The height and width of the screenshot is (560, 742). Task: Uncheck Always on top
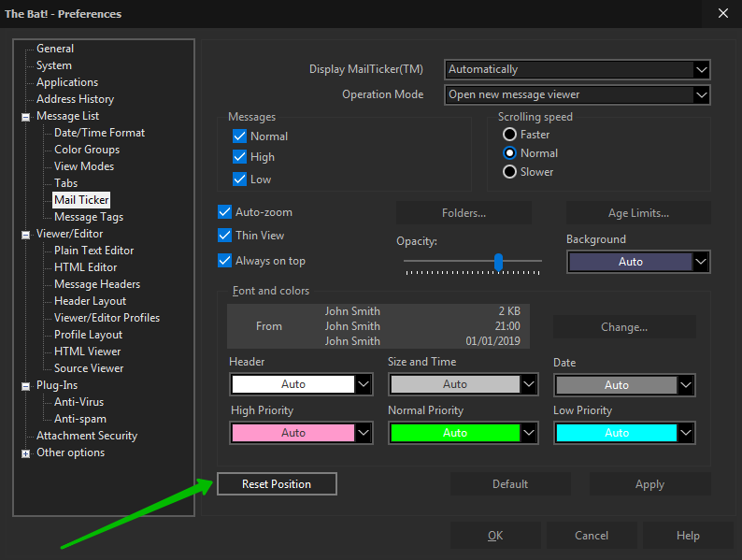[224, 260]
